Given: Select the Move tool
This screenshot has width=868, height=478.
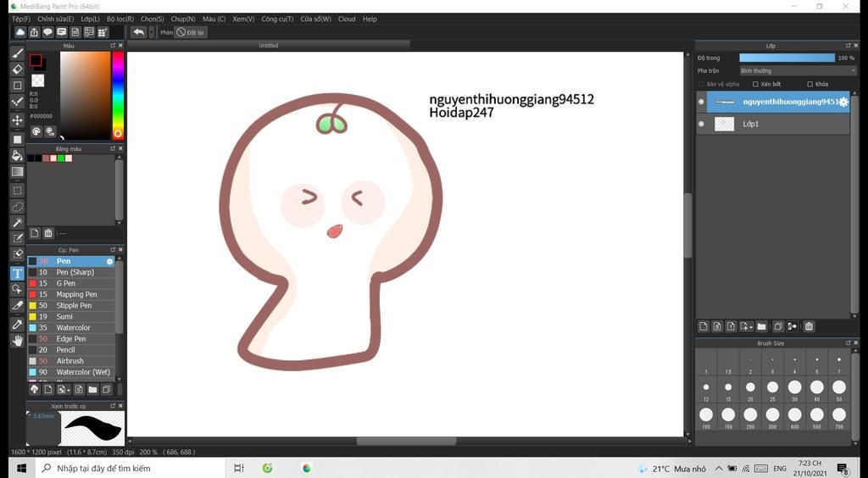Looking at the screenshot, I should [17, 120].
